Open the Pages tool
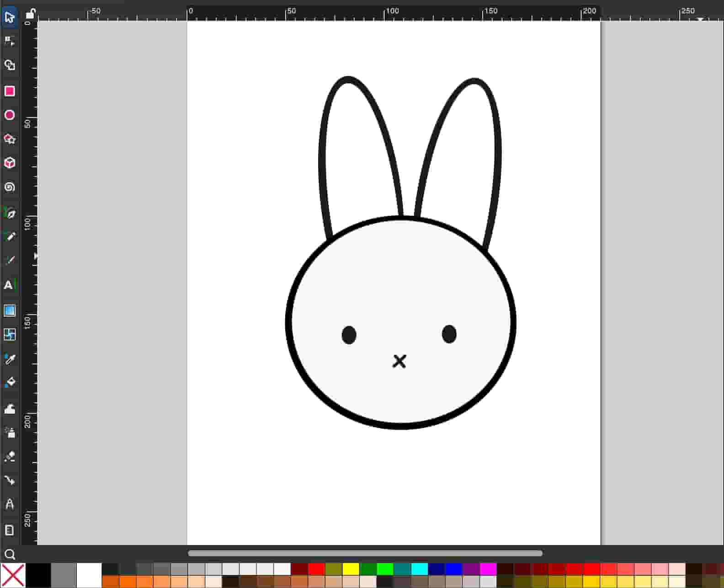Screen dimensions: 724x588 pyautogui.click(x=10, y=530)
